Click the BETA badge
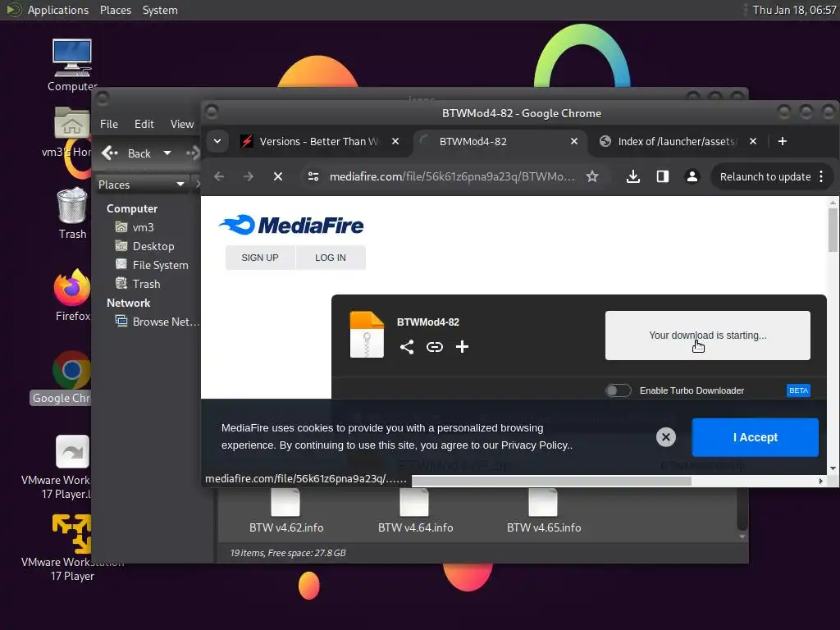This screenshot has height=630, width=840. coord(798,390)
